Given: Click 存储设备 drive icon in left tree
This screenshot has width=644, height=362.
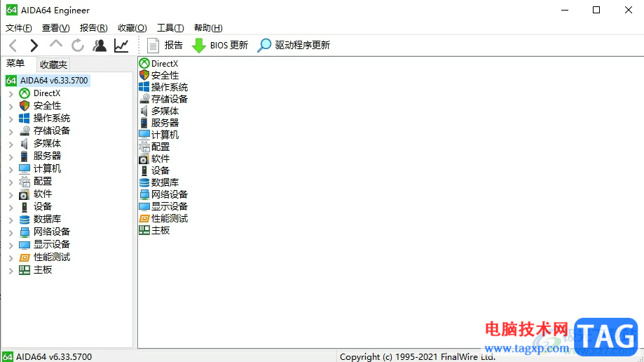Looking at the screenshot, I should point(25,130).
